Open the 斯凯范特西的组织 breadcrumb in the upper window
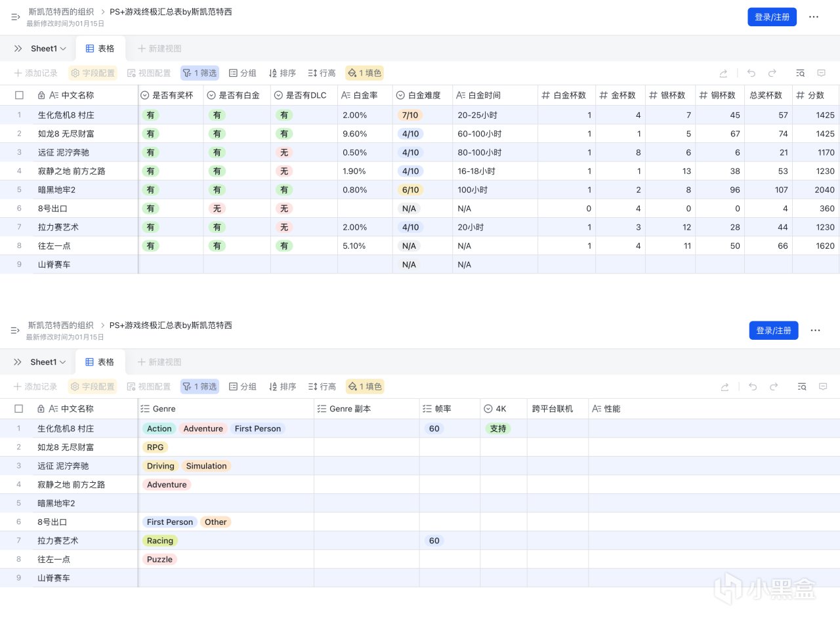This screenshot has height=620, width=840. pyautogui.click(x=61, y=12)
